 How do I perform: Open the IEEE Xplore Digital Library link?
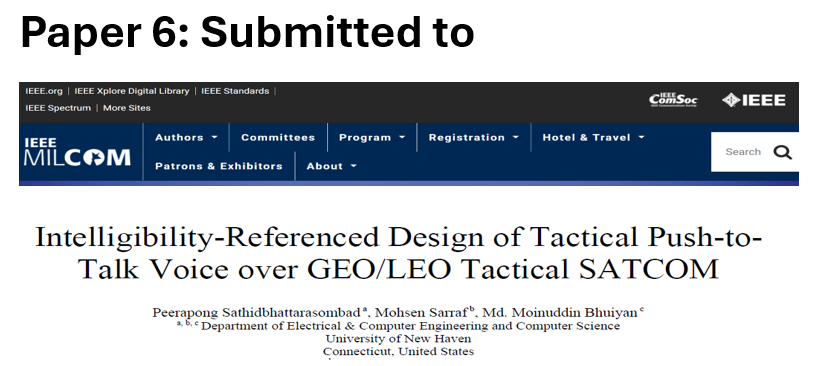[x=131, y=91]
